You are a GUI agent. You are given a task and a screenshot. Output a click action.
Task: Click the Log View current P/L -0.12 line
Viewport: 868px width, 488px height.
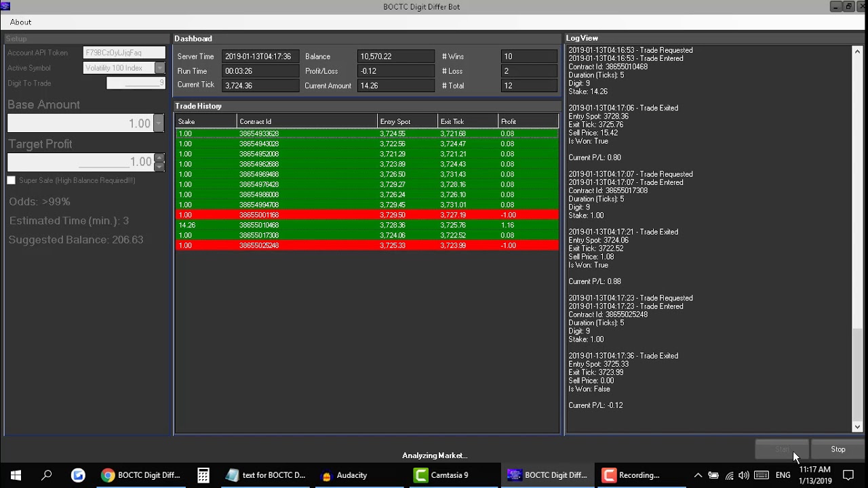pyautogui.click(x=595, y=405)
